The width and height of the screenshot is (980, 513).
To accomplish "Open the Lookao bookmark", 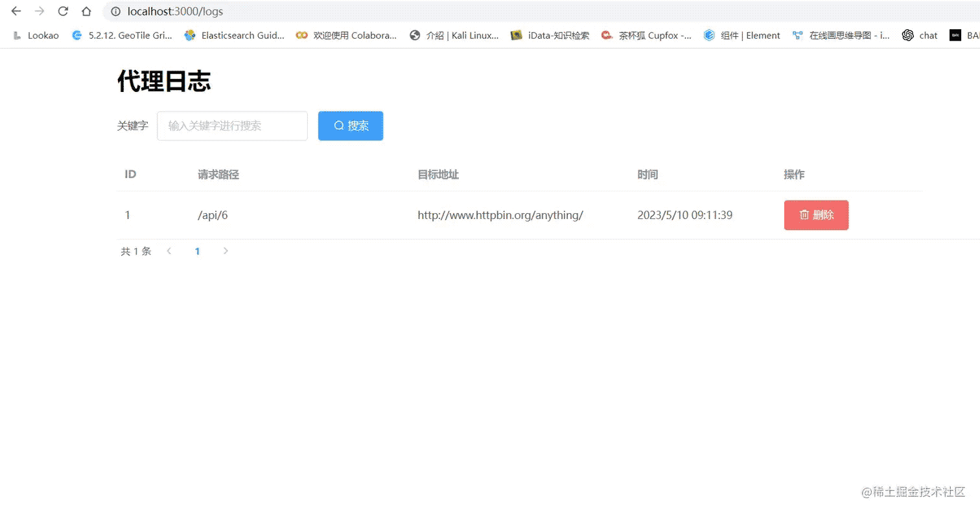I will pos(36,36).
